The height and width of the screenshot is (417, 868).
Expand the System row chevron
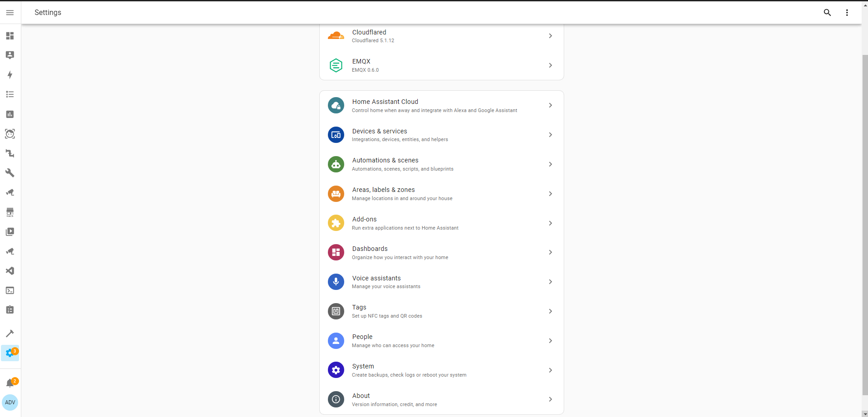point(550,370)
